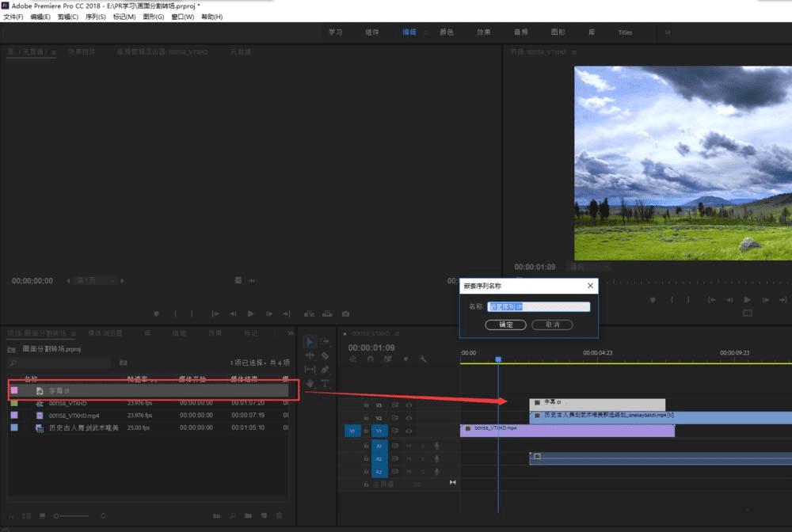Mute audio track A1

point(409,446)
